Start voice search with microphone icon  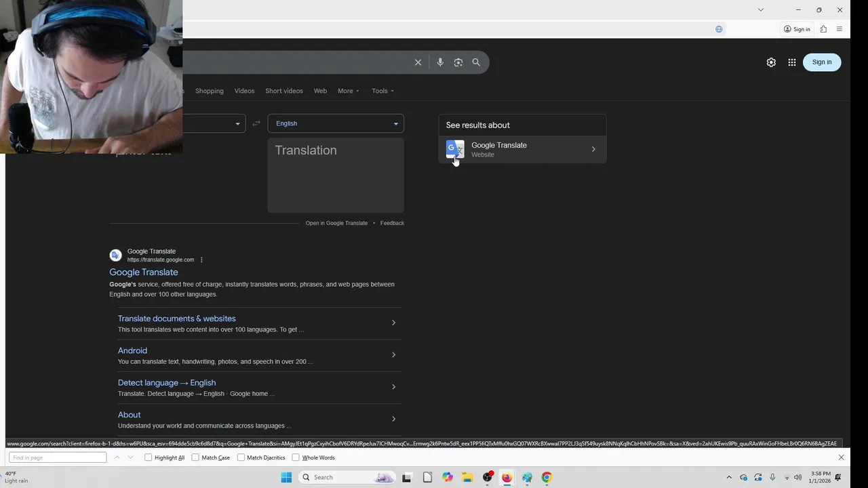(440, 62)
